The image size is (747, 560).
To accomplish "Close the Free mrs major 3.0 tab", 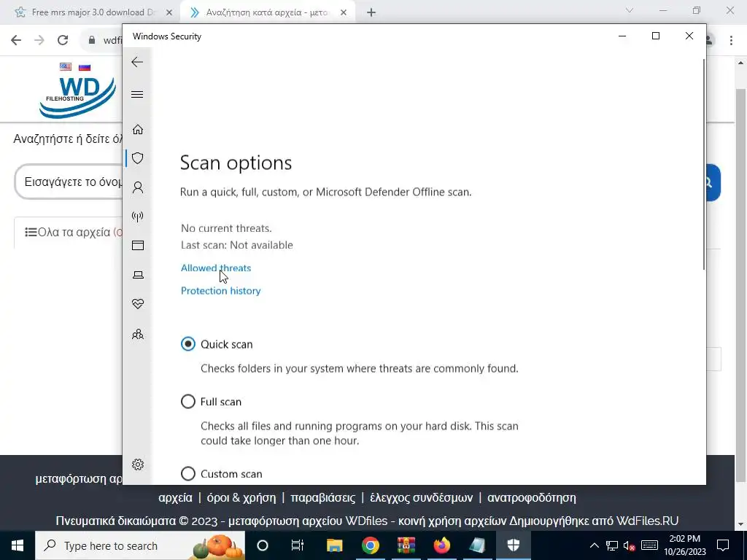I will 169,13.
